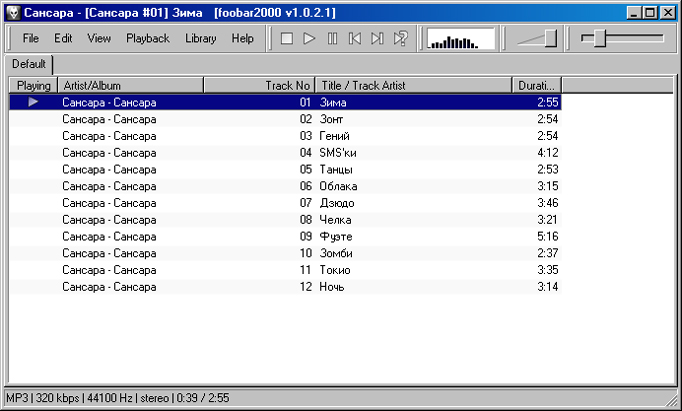
Task: Pause playback with the Pause button
Action: coord(332,39)
